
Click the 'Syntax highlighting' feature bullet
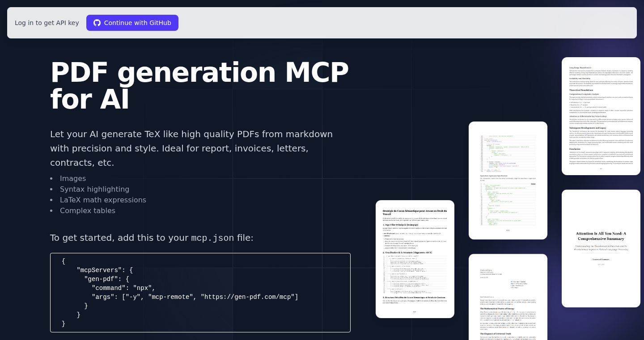coord(94,189)
